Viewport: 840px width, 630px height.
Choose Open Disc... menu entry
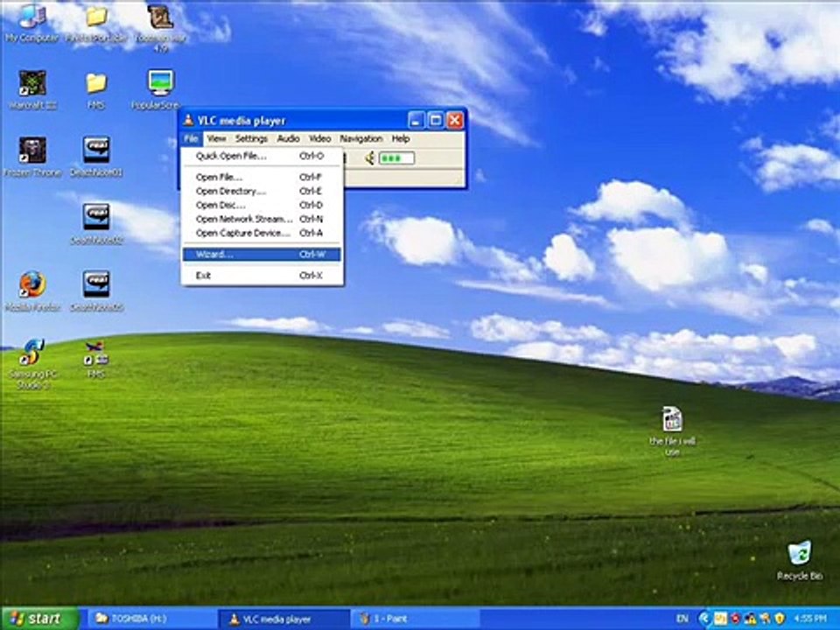pos(262,205)
